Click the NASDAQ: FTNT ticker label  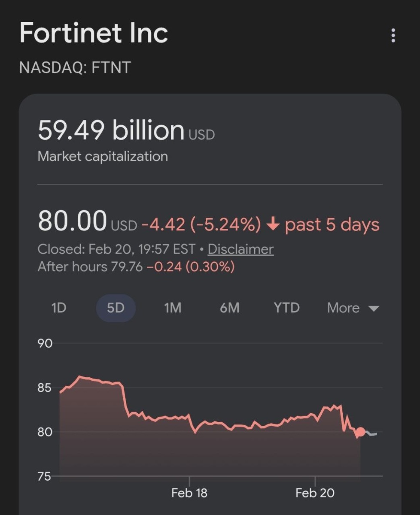75,68
